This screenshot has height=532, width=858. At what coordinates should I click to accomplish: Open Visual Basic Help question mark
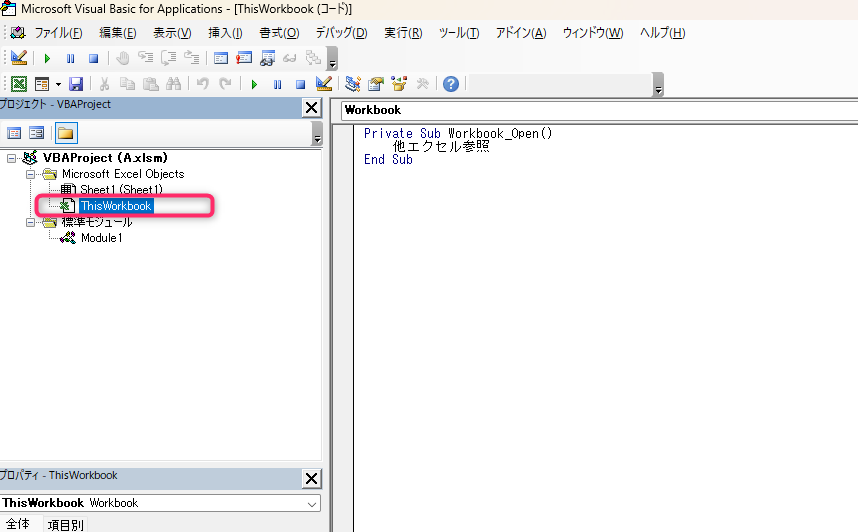[x=451, y=84]
